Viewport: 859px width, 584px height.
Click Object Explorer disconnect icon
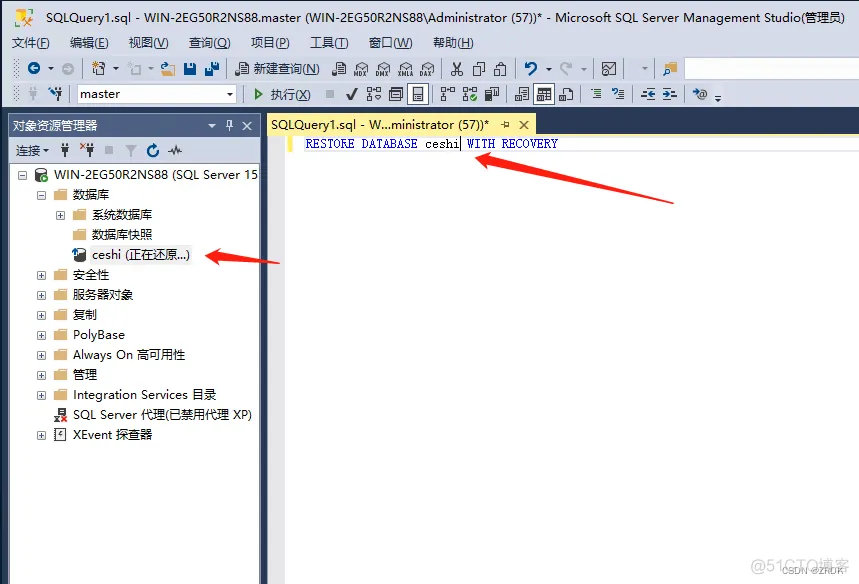(87, 150)
